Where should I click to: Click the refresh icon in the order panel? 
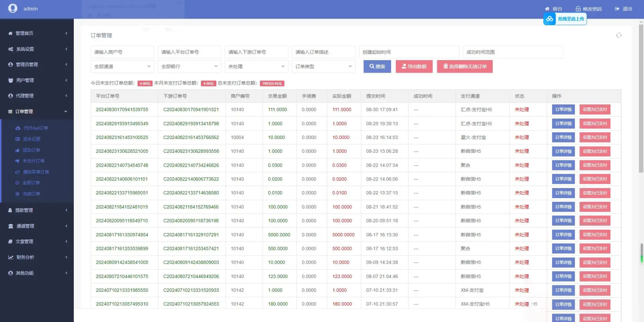point(618,36)
